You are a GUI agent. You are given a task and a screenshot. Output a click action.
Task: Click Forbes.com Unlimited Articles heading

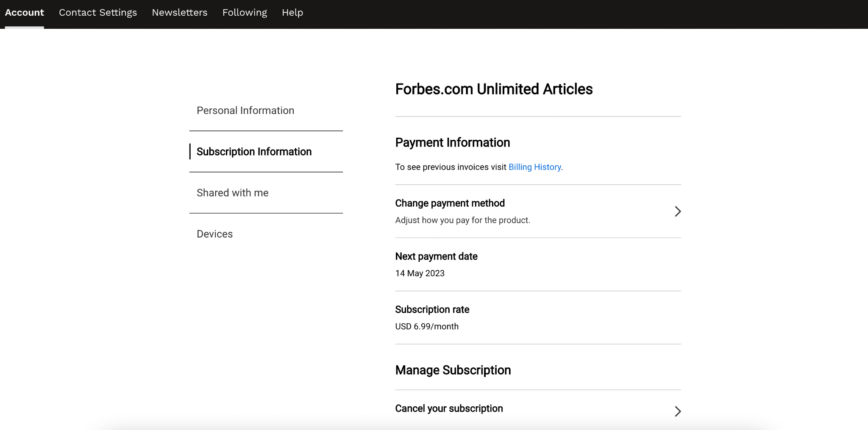click(x=494, y=89)
